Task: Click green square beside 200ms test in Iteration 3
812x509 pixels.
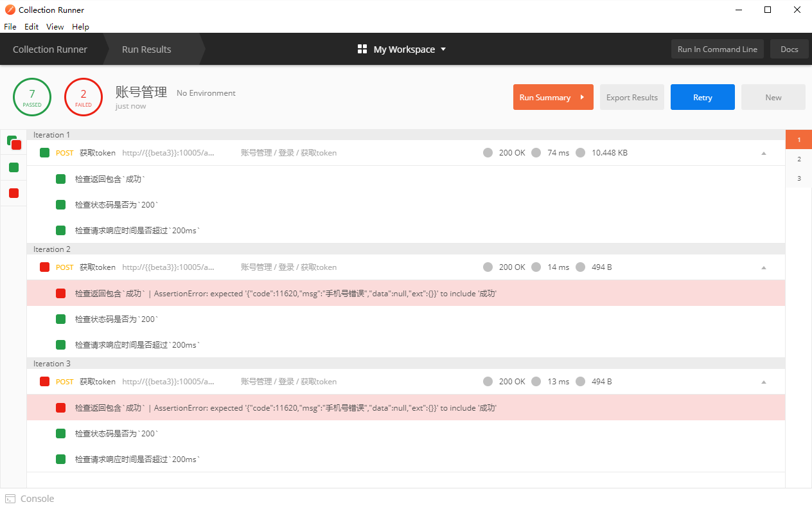Action: coord(60,459)
